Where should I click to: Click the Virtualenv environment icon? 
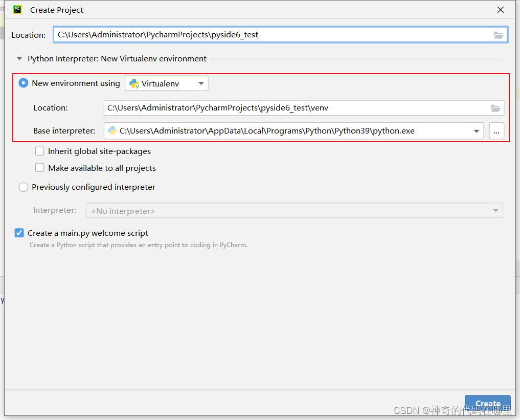(x=132, y=83)
